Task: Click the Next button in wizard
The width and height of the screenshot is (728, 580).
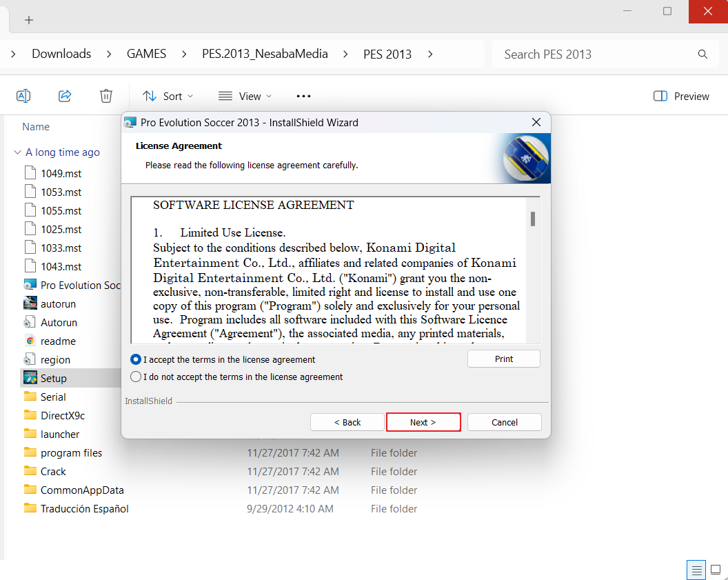Action: point(423,422)
